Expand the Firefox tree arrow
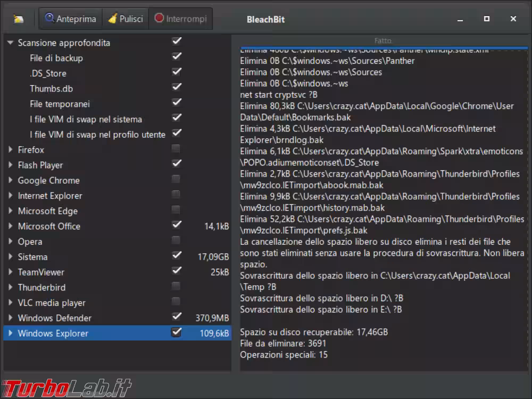Viewport: 532px width, 399px height. 10,149
